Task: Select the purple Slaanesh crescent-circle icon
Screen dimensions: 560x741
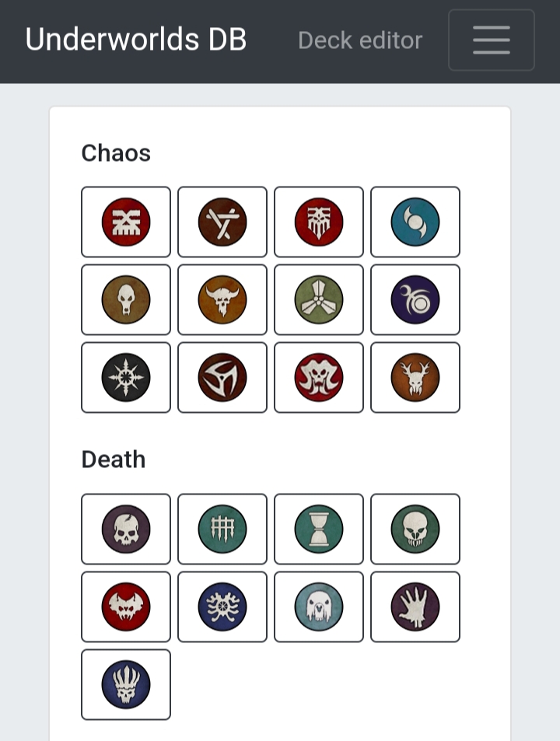Action: [415, 299]
